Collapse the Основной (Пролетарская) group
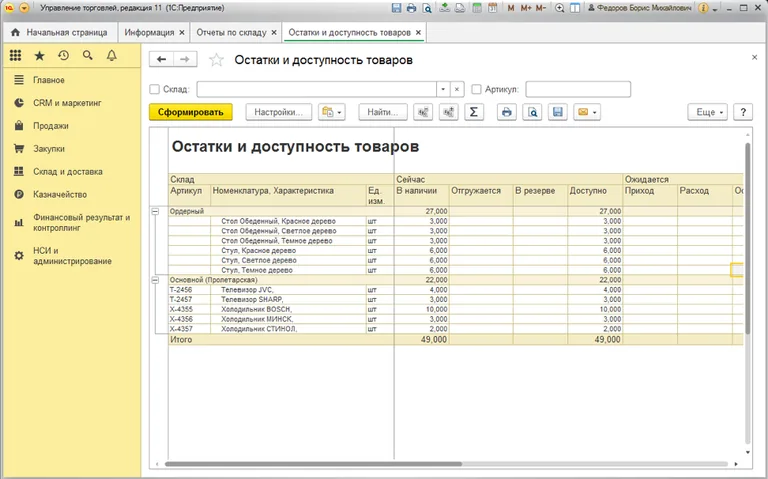This screenshot has height=479, width=768. (155, 279)
